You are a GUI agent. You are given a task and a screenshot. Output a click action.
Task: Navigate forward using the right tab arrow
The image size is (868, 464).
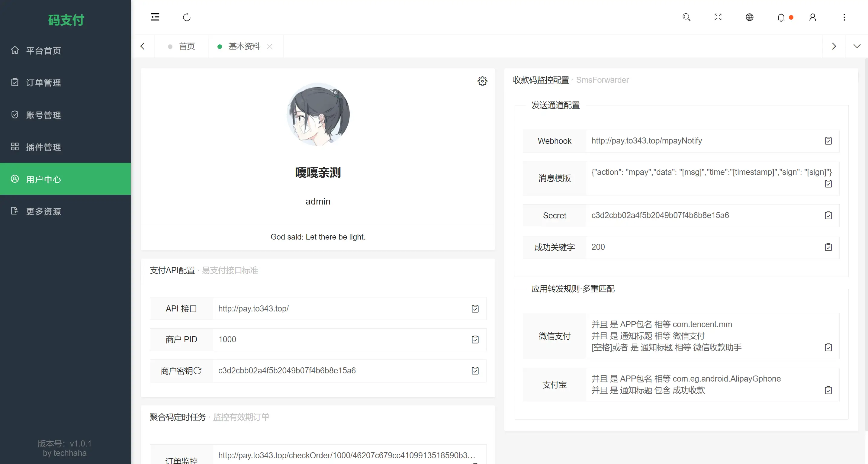click(x=834, y=46)
